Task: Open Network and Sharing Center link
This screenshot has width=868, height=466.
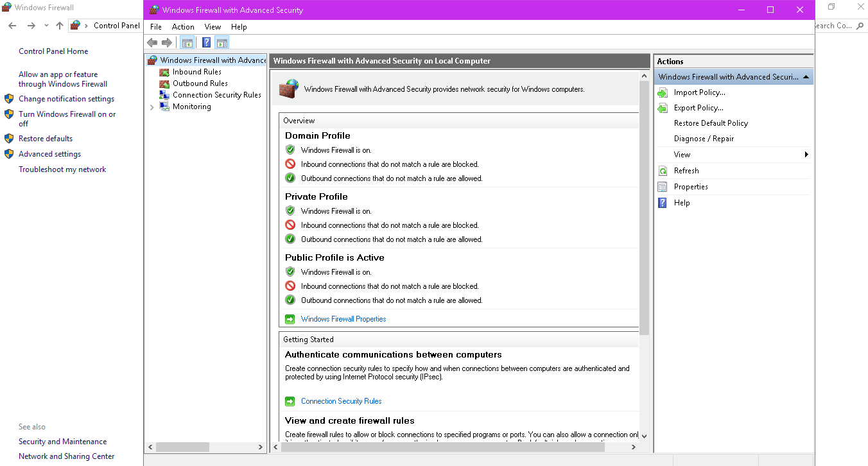Action: (66, 456)
